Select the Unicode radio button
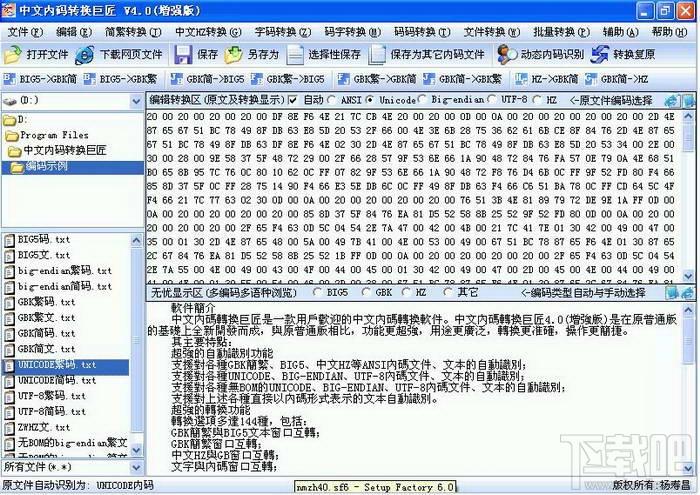Image resolution: width=700 pixels, height=495 pixels. 370,100
